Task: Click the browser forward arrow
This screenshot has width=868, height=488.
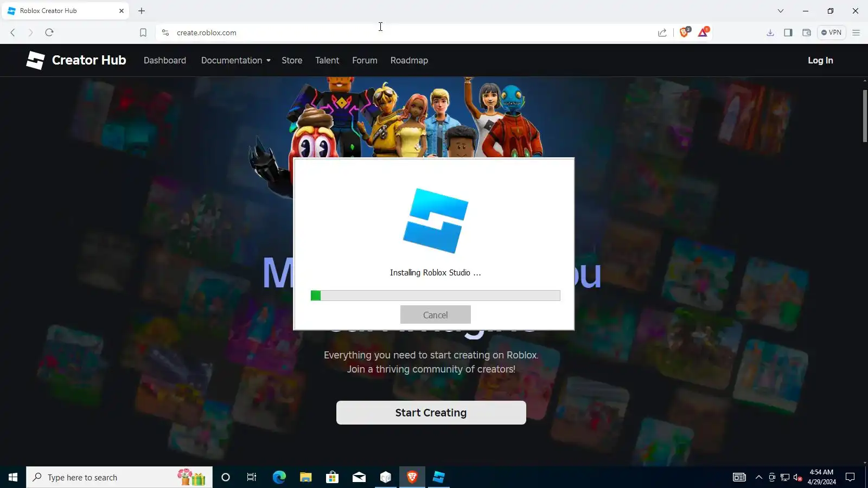Action: (x=30, y=33)
